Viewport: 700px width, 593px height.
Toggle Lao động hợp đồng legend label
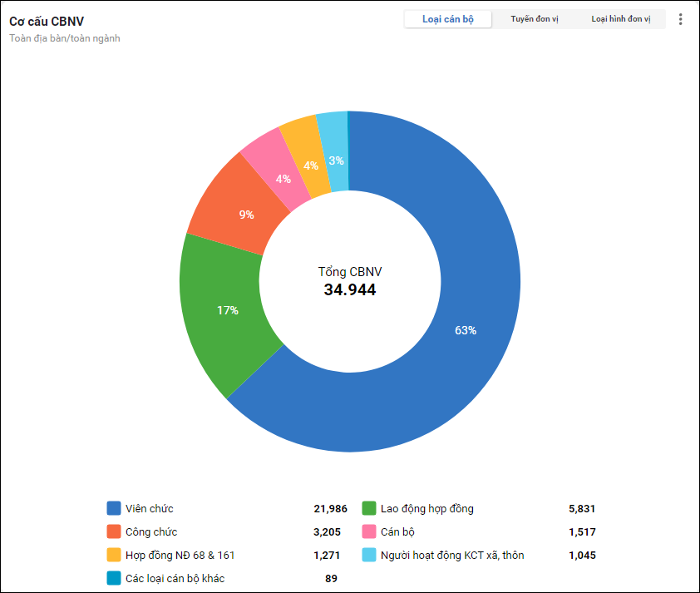(x=426, y=508)
